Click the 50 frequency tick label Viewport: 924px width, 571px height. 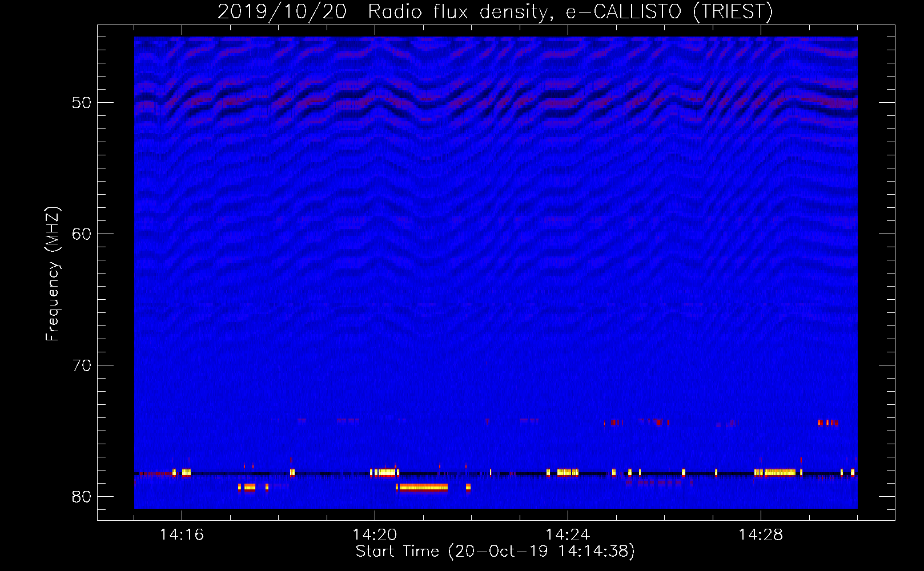pos(82,103)
